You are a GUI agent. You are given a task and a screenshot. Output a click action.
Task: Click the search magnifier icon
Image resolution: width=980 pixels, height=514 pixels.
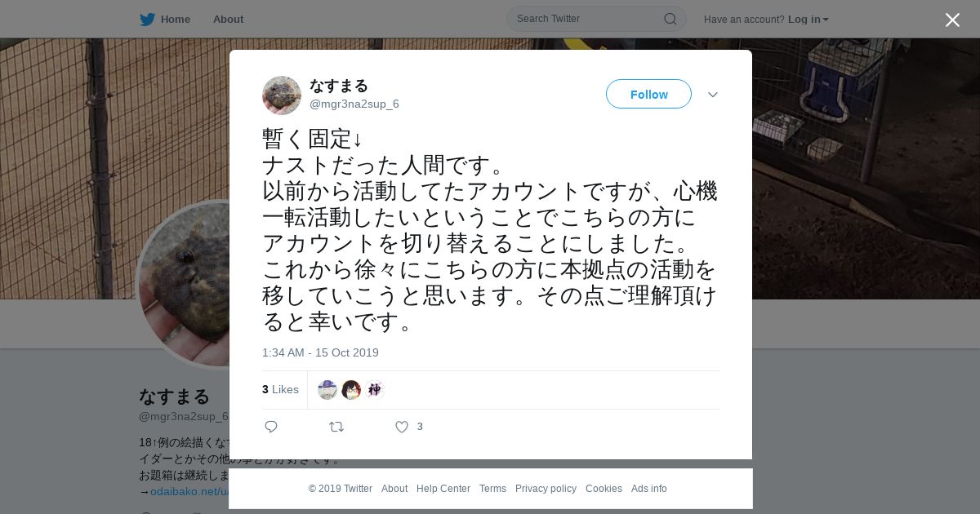coord(670,19)
